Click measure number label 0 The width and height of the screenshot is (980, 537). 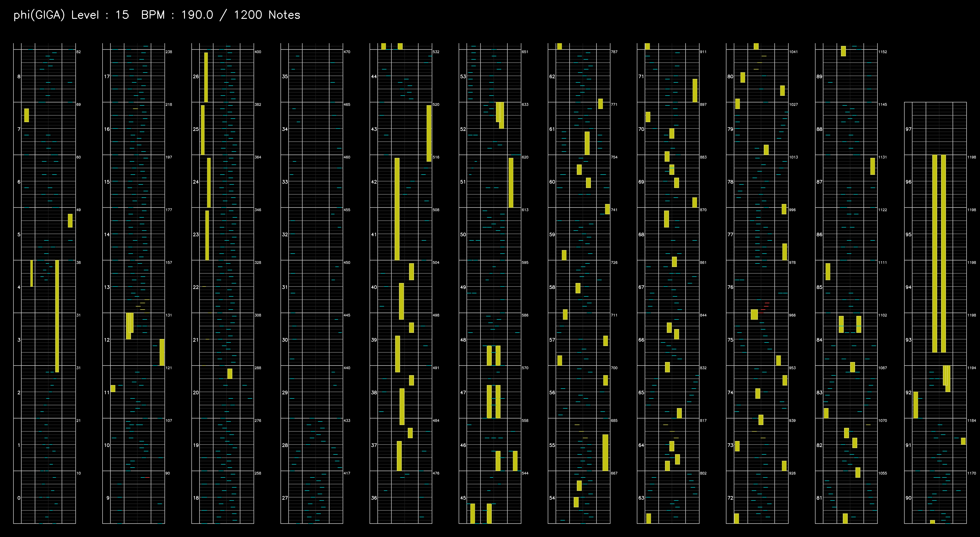tap(19, 497)
